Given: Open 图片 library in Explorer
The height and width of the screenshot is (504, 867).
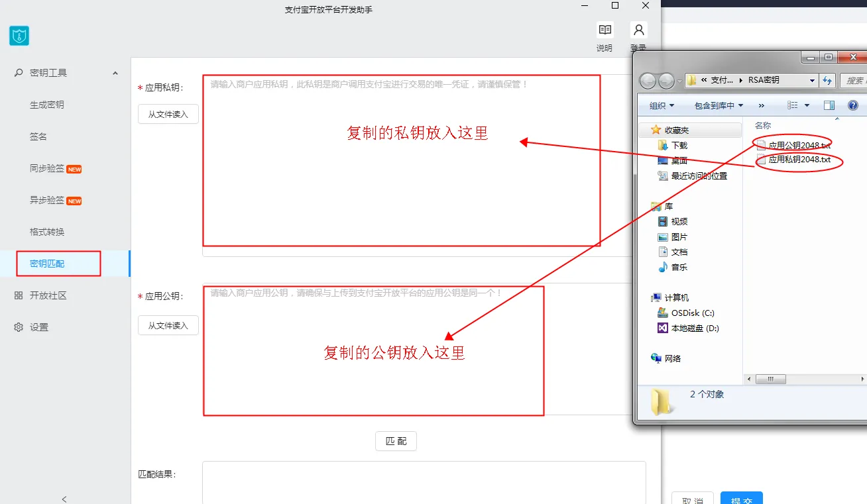Looking at the screenshot, I should tap(673, 236).
